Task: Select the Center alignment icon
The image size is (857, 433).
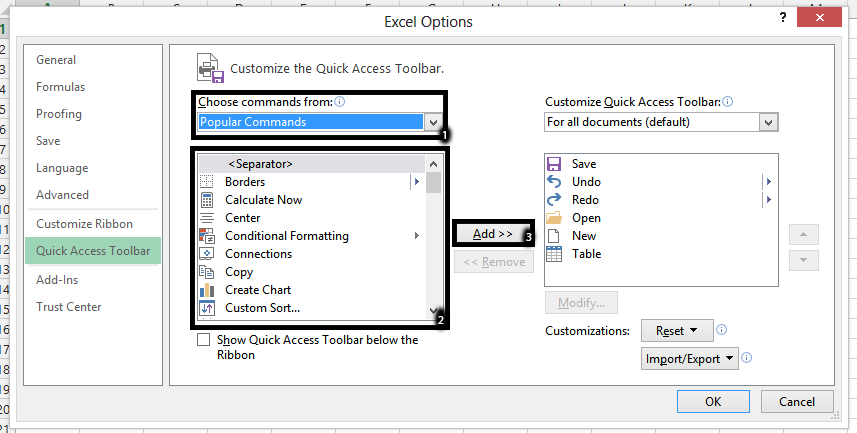Action: pos(207,218)
